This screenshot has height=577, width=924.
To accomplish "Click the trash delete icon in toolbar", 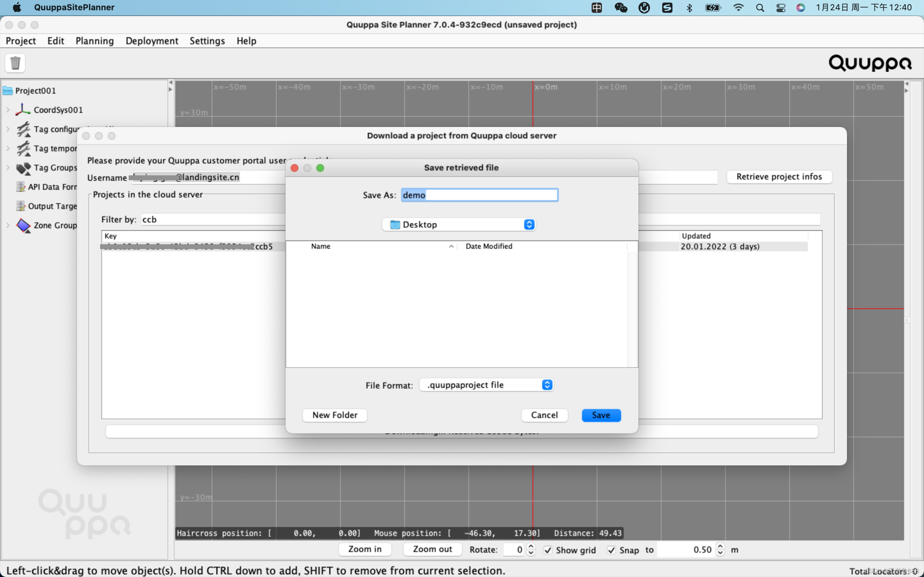I will pos(15,63).
